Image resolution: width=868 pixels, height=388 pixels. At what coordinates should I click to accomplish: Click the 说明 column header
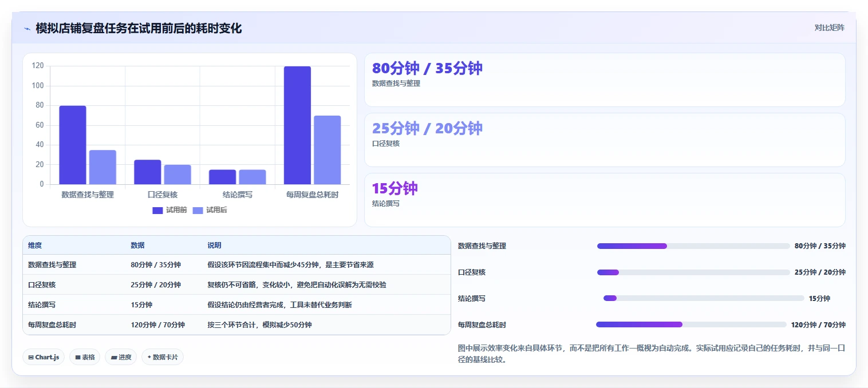point(214,245)
